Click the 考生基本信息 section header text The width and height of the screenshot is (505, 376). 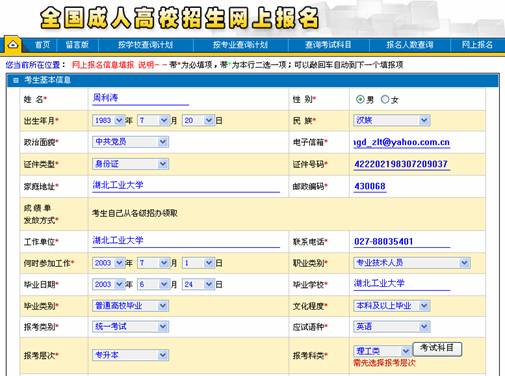tap(47, 80)
